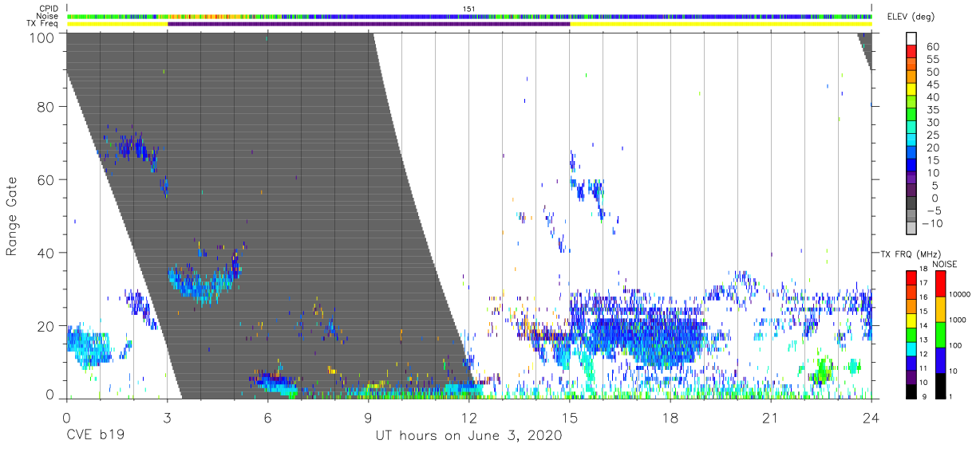Click the '12' tick on the UT hours axis
Viewport: 980px width, 452px height.
469,417
